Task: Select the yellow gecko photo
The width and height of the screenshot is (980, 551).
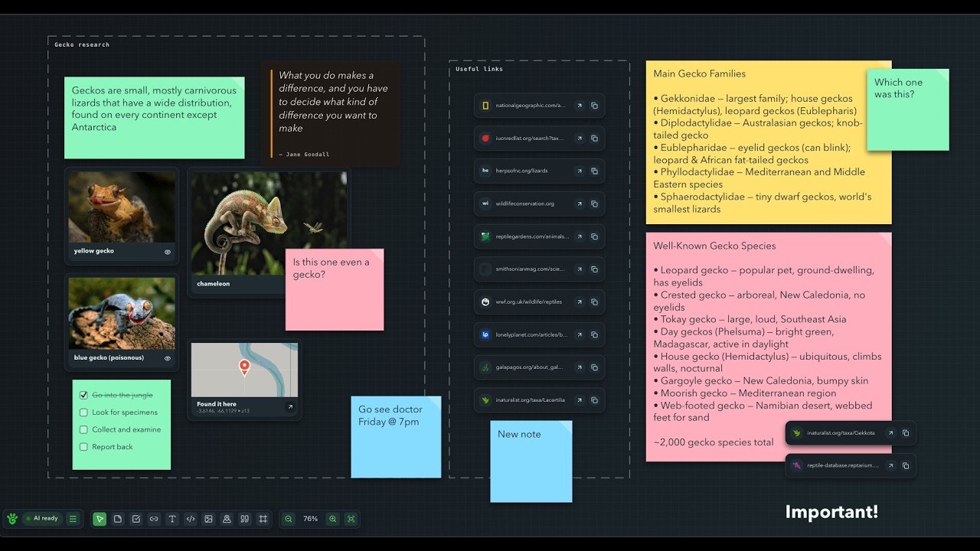Action: 122,207
